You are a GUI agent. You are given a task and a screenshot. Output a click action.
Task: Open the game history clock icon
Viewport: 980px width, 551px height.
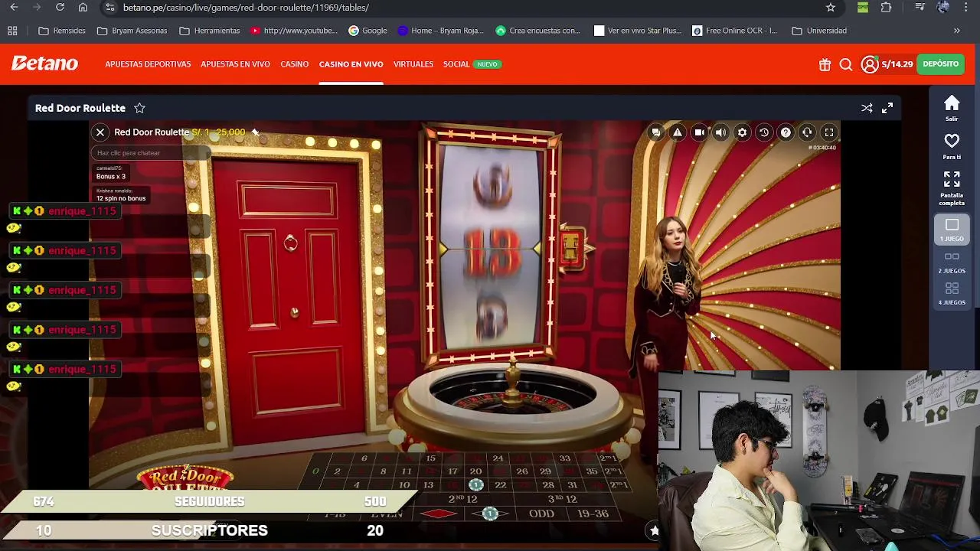coord(764,132)
